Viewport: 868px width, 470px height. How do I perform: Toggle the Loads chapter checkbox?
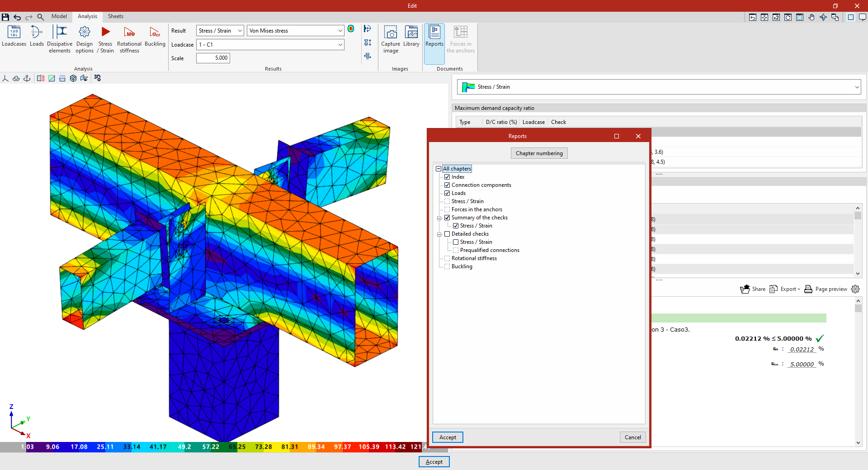[x=447, y=193]
